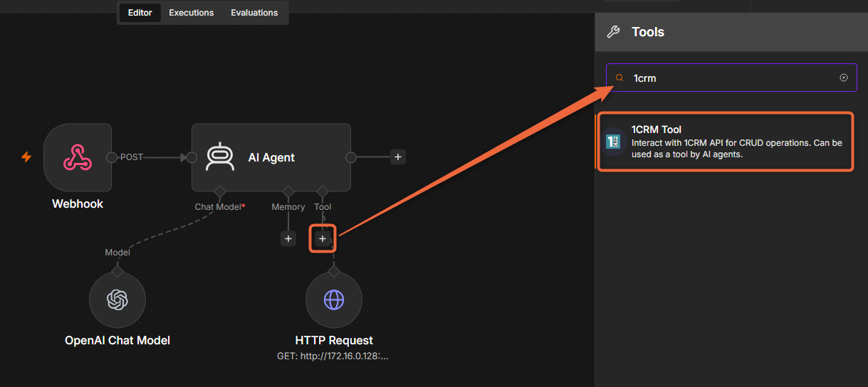Click the Webhook node label
This screenshot has height=387, width=868.
pyautogui.click(x=78, y=204)
